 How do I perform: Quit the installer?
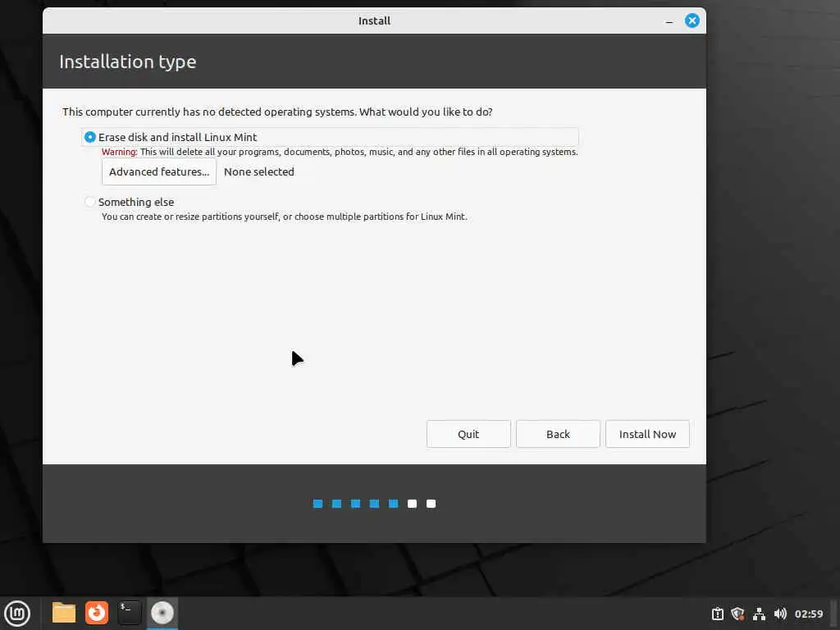click(468, 434)
